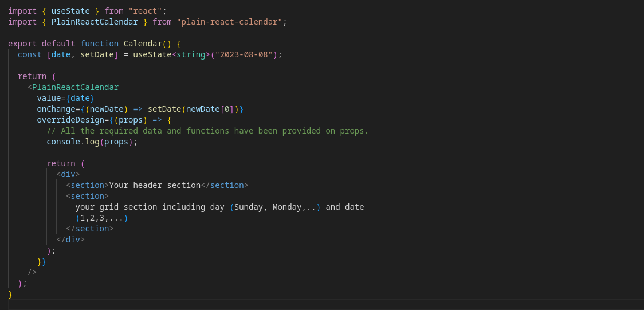
Task: Click the final closing brace of the function
Action: (x=10, y=294)
